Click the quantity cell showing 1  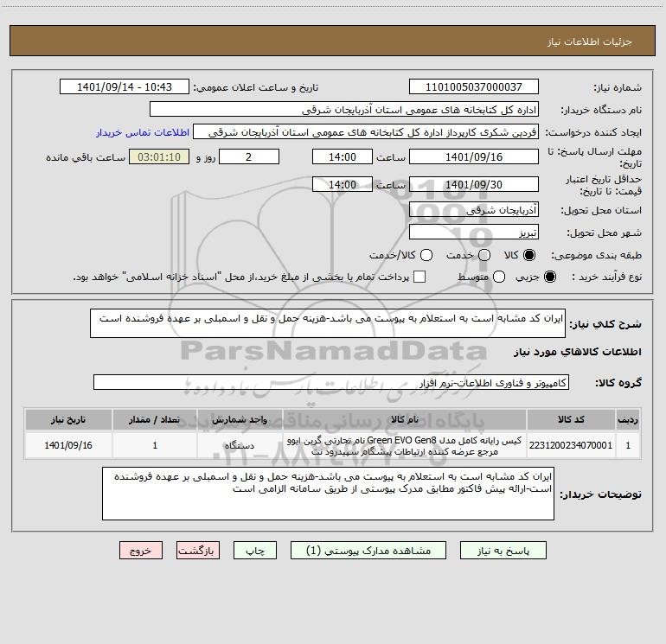click(155, 445)
